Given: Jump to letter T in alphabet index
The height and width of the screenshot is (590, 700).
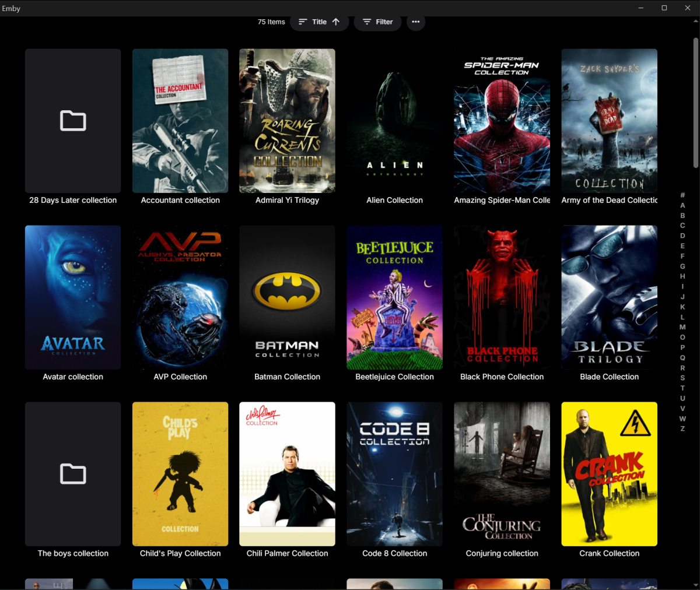Looking at the screenshot, I should pyautogui.click(x=682, y=388).
